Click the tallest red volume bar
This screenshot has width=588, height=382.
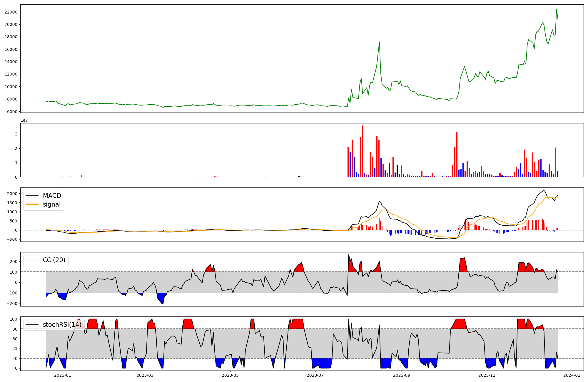pos(363,151)
